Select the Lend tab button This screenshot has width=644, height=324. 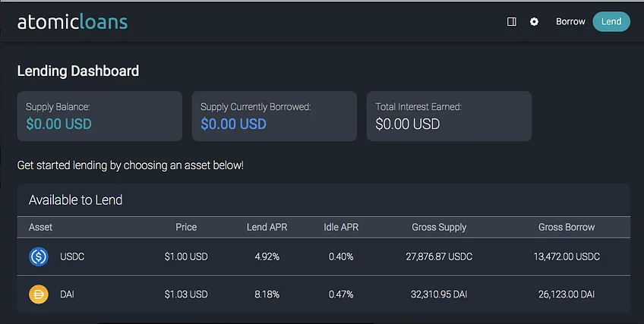pyautogui.click(x=611, y=22)
